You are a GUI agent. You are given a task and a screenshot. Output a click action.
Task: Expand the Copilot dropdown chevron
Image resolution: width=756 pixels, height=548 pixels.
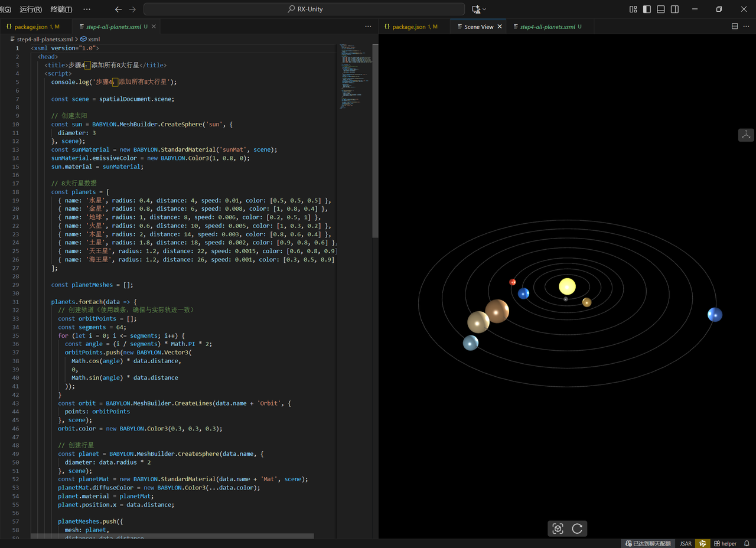485,9
